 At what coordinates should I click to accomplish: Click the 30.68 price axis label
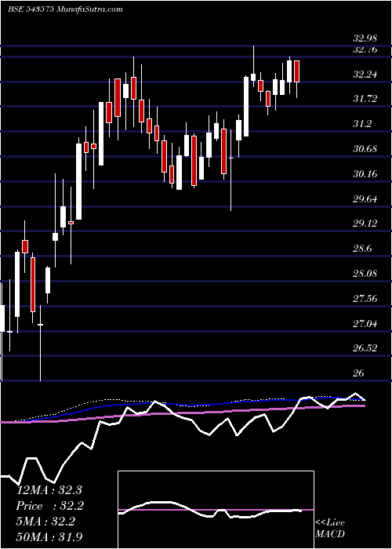click(x=365, y=149)
